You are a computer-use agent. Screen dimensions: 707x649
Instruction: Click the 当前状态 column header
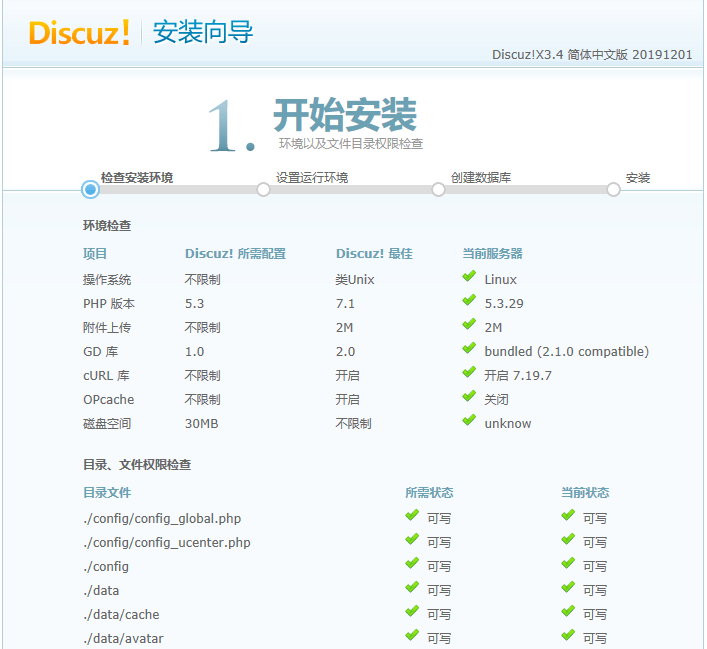pyautogui.click(x=585, y=493)
